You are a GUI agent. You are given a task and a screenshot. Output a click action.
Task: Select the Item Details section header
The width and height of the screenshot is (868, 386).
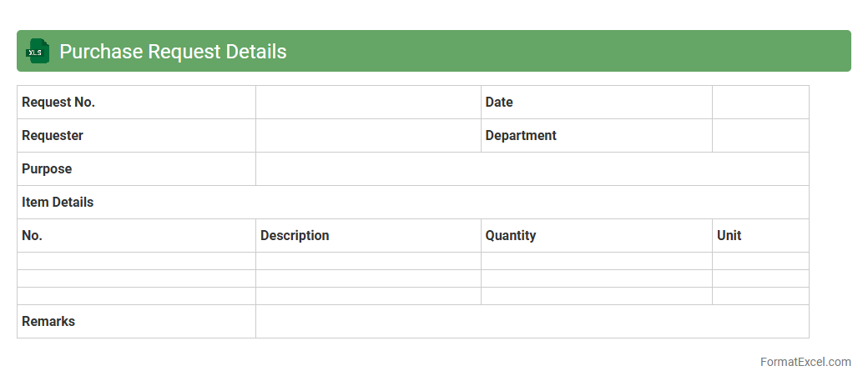point(58,203)
